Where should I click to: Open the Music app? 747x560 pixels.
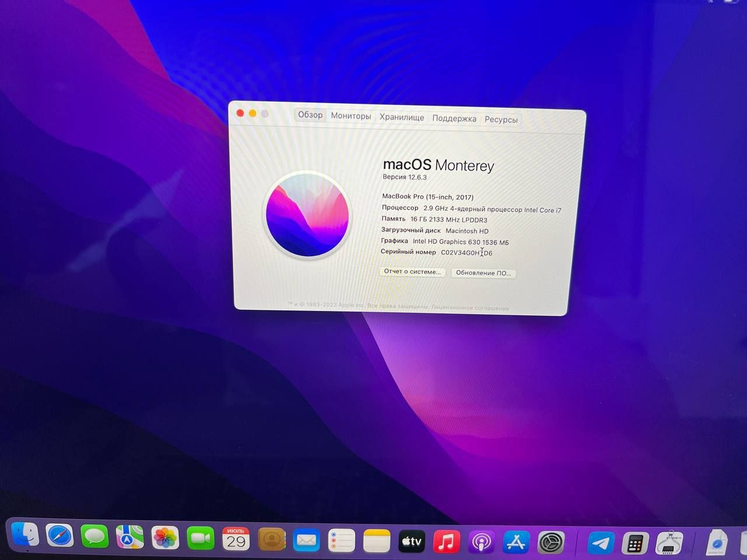point(446,542)
